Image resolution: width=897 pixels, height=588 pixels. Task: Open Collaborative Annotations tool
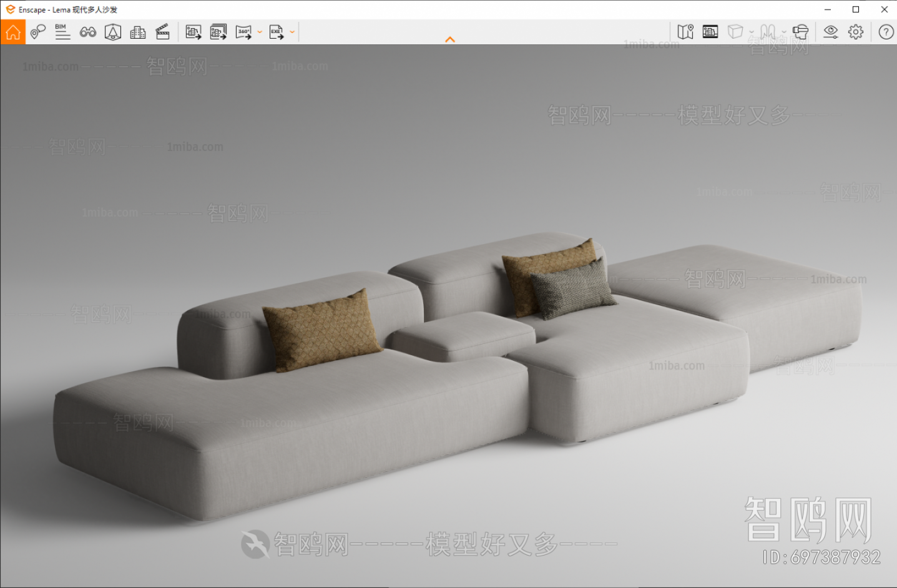(38, 32)
